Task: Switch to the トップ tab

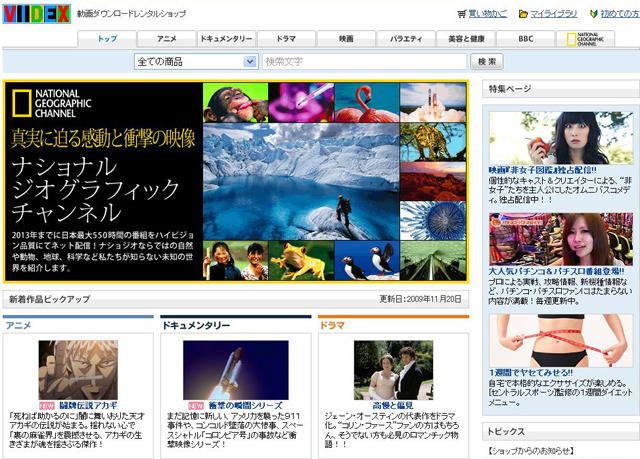Action: pos(107,39)
